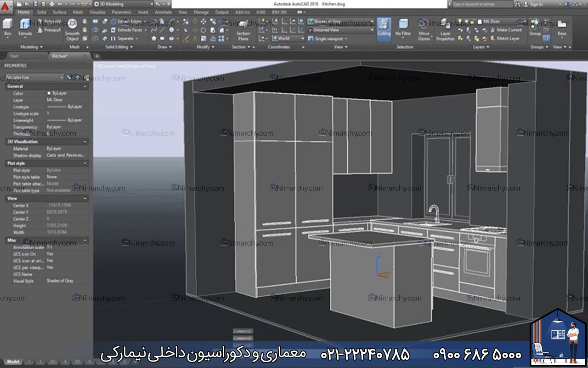Click the AutoCAD application menu logo
The image size is (588, 368).
coord(7,4)
